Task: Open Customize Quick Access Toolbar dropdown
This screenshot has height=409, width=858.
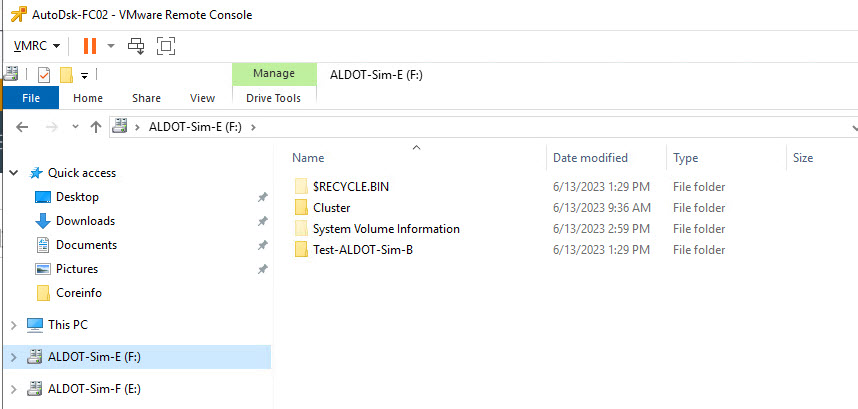Action: tap(85, 75)
